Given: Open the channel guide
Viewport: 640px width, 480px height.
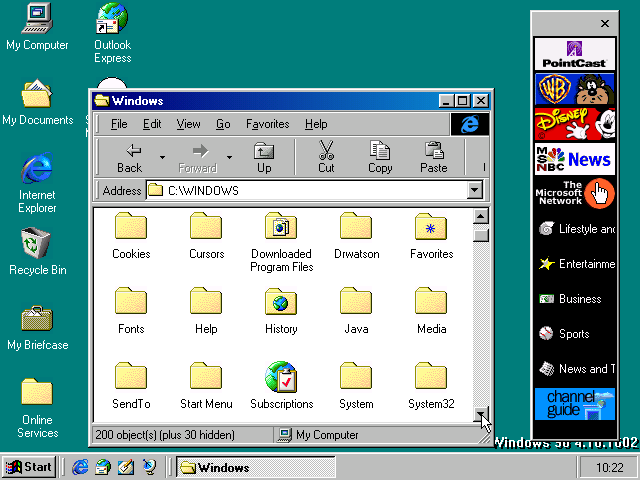Looking at the screenshot, I should tap(574, 404).
